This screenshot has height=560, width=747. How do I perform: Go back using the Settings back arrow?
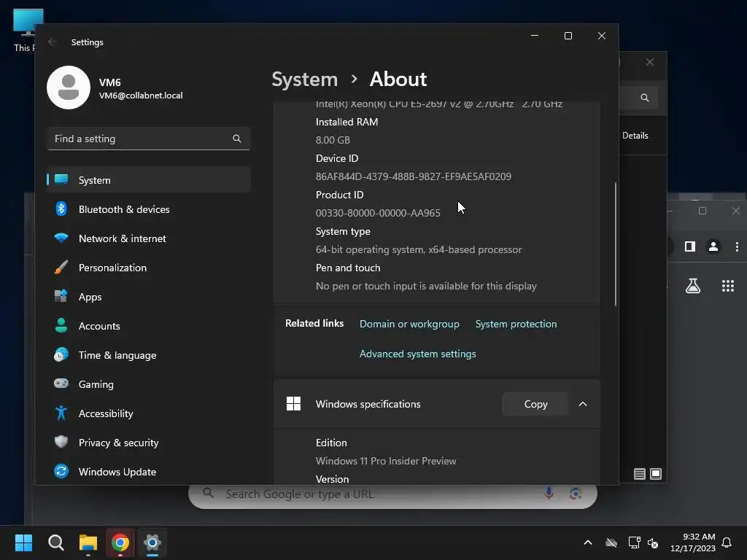point(53,42)
